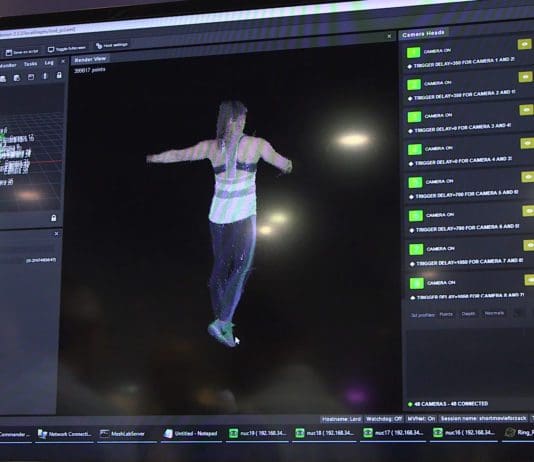534x462 pixels.
Task: Click the upload arrow icon in left toolbar
Action: 45,76
